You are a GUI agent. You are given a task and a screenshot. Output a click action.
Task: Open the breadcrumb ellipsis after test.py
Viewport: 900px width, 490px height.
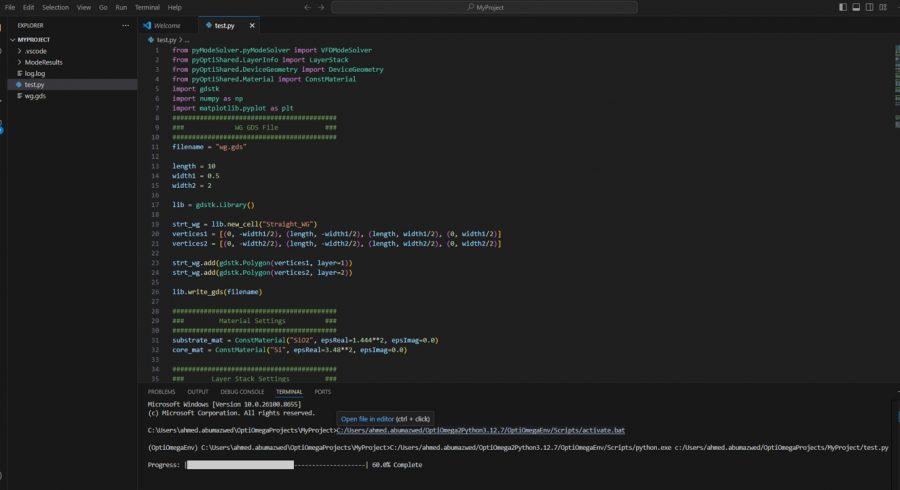click(187, 40)
